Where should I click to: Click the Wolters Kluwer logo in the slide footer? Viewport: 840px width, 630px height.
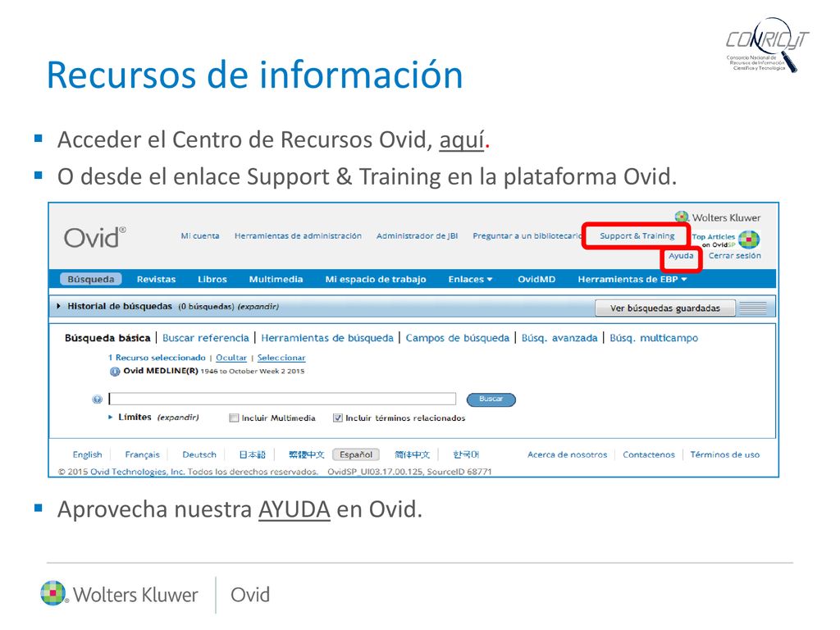point(119,594)
